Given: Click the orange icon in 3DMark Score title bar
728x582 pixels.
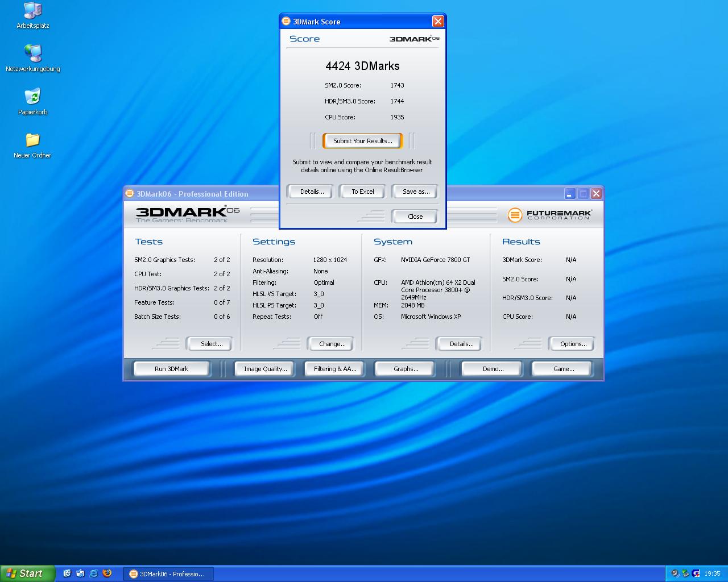Looking at the screenshot, I should tap(287, 22).
